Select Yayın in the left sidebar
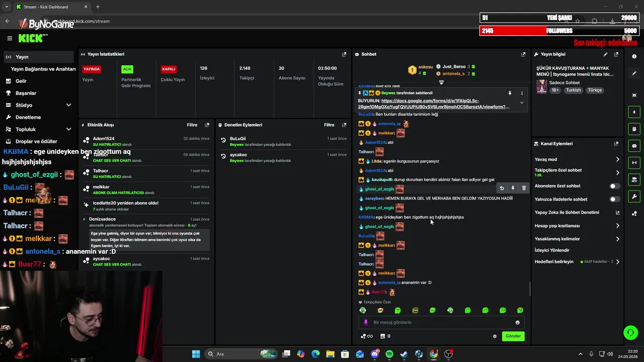The image size is (644, 362). click(38, 57)
